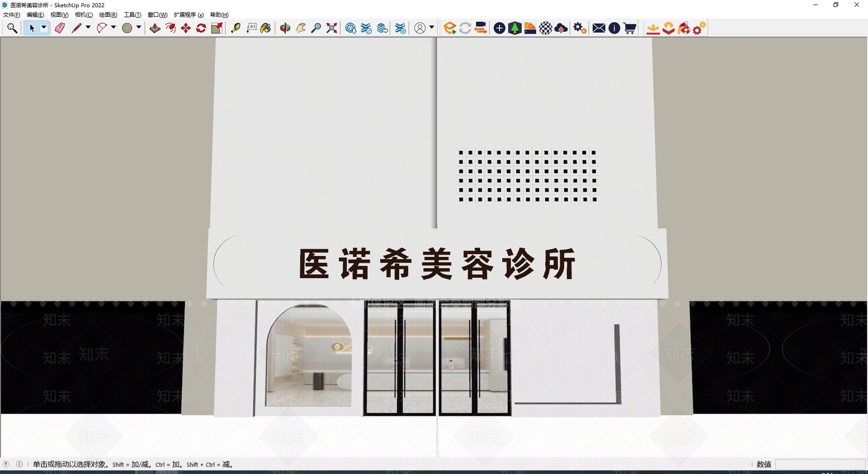Click the envelope feedback icon
The width and height of the screenshot is (868, 474).
pos(599,28)
